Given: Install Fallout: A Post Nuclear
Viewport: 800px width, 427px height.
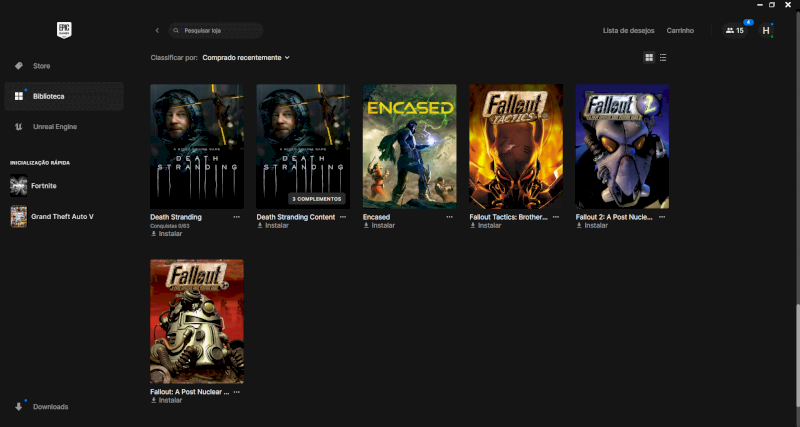Looking at the screenshot, I should coord(166,400).
